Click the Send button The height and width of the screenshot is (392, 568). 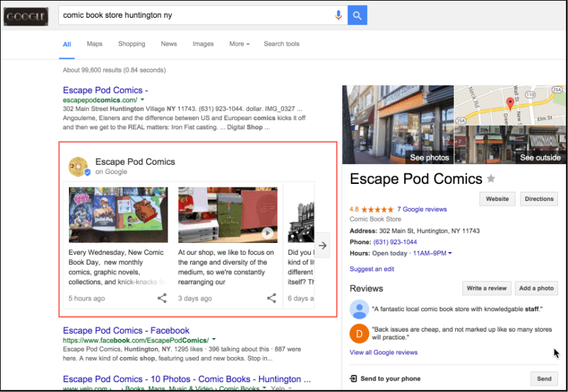(544, 379)
